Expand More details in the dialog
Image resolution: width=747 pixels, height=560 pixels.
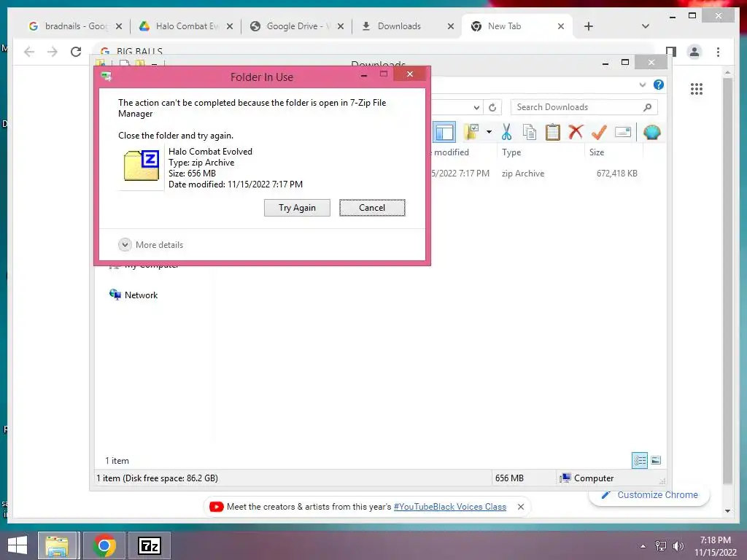coord(151,245)
